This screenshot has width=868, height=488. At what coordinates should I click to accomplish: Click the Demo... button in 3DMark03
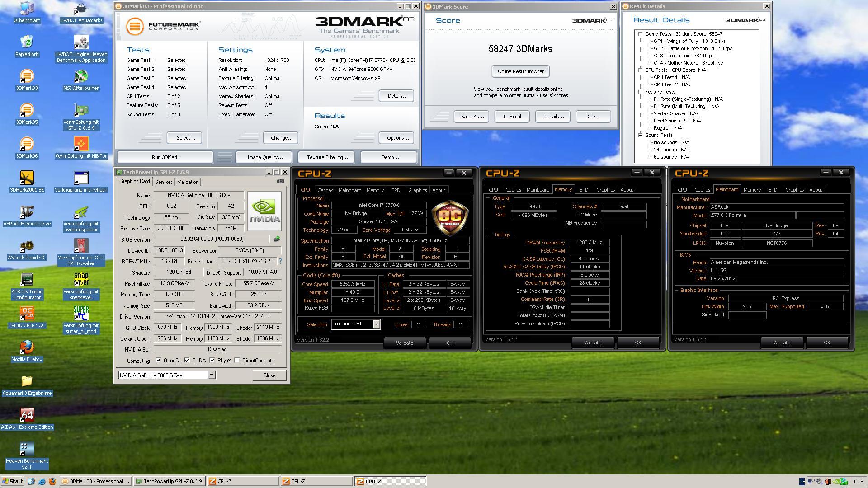tap(390, 157)
